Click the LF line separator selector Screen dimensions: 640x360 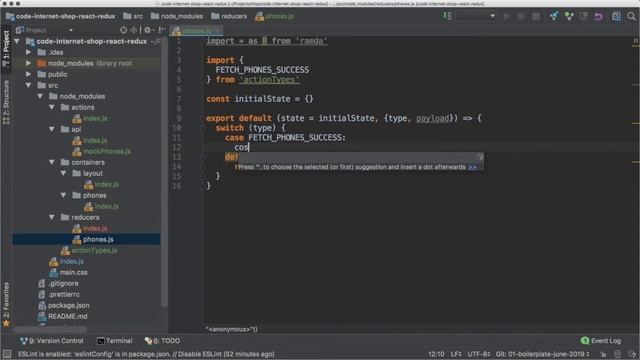[x=456, y=354]
